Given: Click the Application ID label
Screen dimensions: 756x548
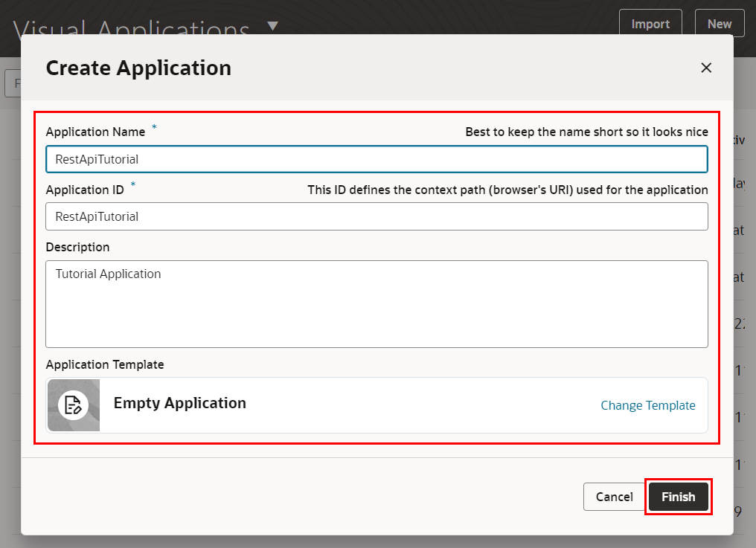Looking at the screenshot, I should click(x=85, y=190).
